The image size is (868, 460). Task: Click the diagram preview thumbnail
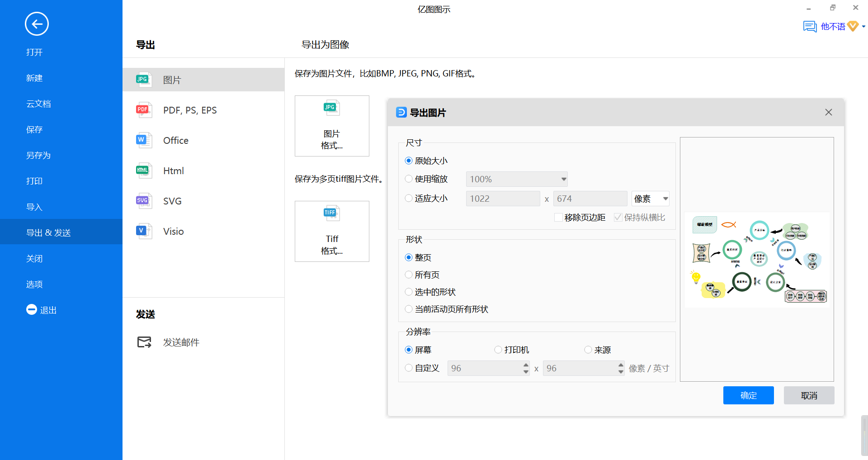[757, 260]
